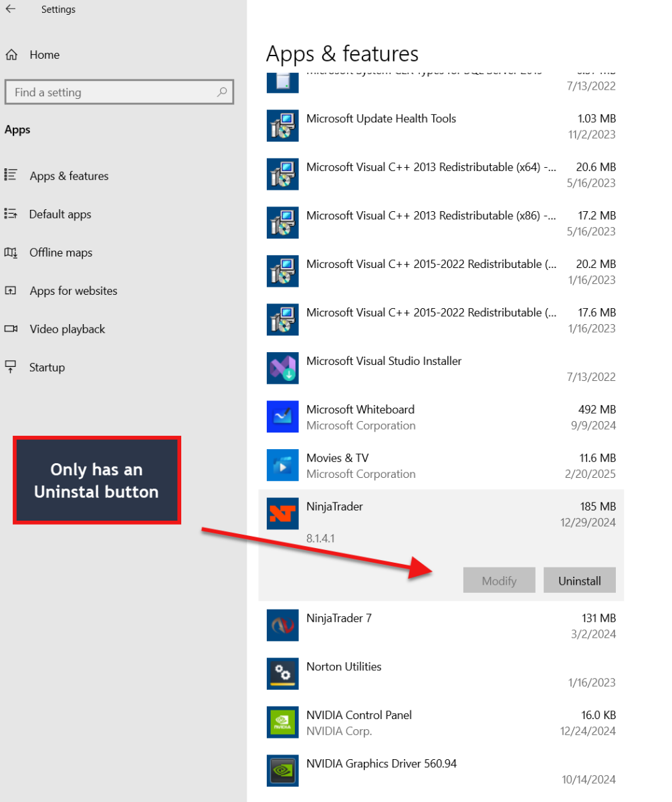Click the NVIDIA Corp. publisher text

[339, 731]
